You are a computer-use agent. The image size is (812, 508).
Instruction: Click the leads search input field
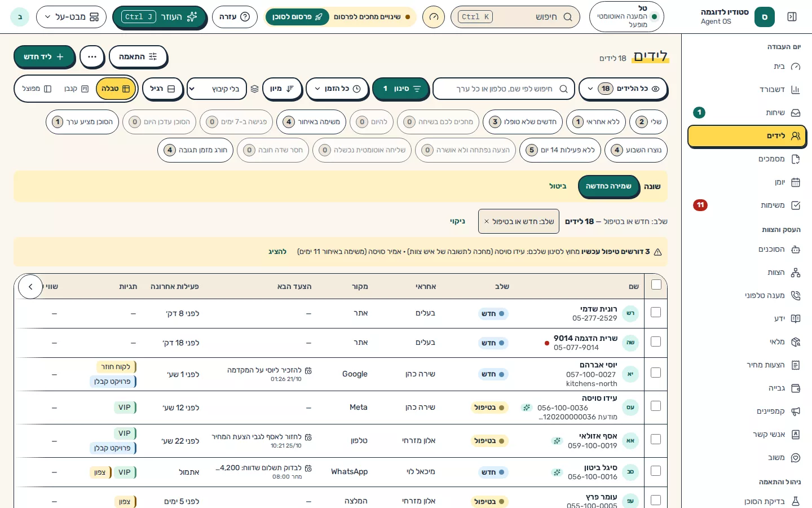504,89
